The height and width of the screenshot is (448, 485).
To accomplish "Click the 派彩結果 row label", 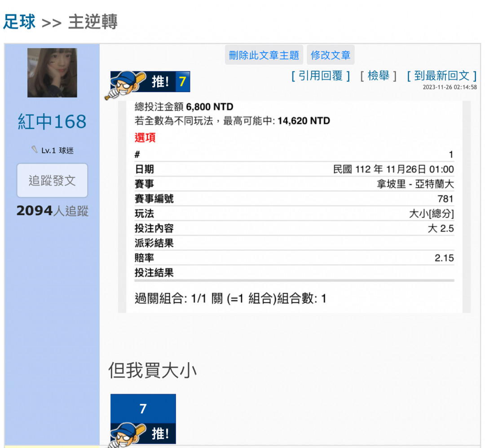I will (154, 243).
